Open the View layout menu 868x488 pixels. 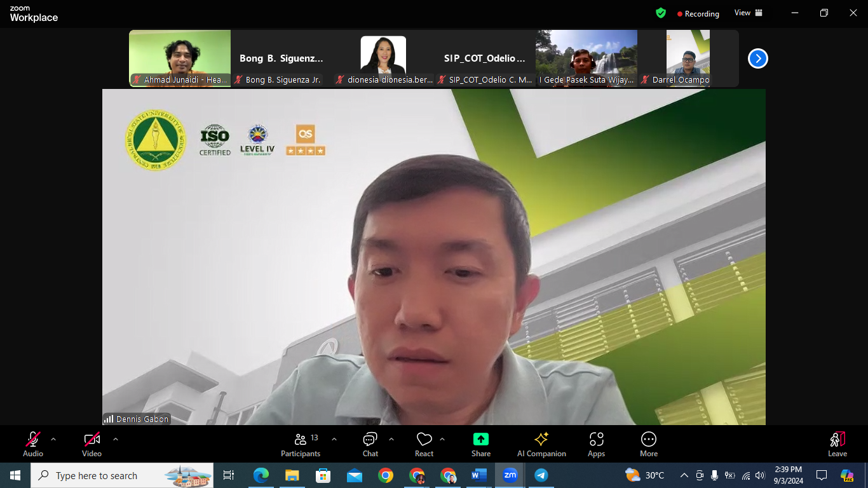point(748,13)
